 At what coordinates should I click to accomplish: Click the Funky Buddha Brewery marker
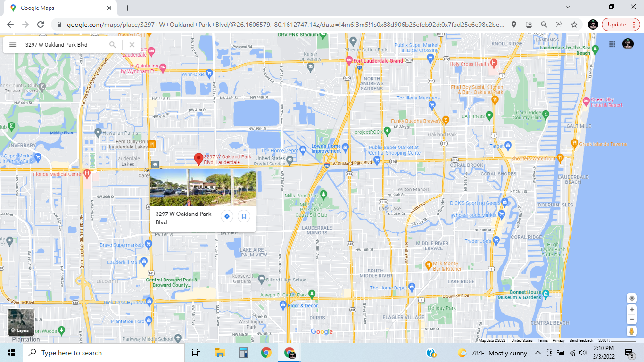click(x=446, y=121)
